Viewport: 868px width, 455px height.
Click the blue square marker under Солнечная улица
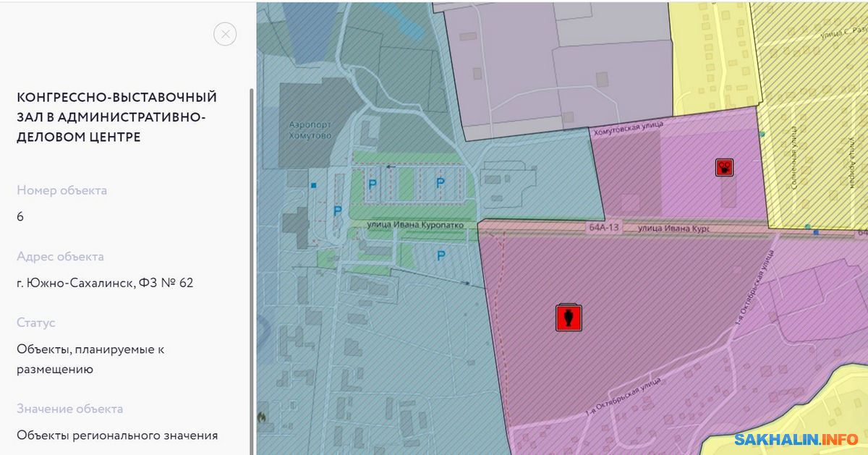tap(816, 232)
